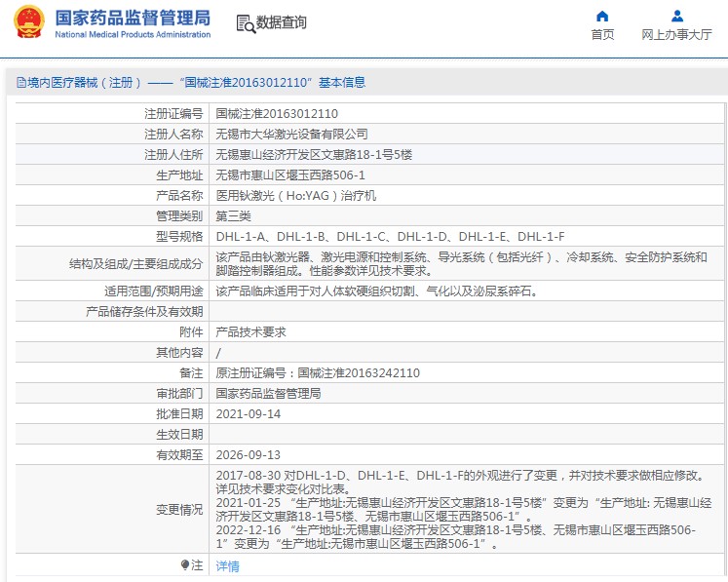Screen dimensions: 728x582
Task: Open 网上办事大厅 label
Action: (x=676, y=34)
